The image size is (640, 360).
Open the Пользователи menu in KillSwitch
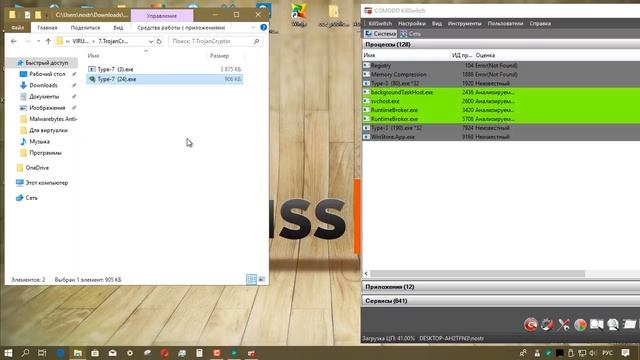[x=505, y=23]
